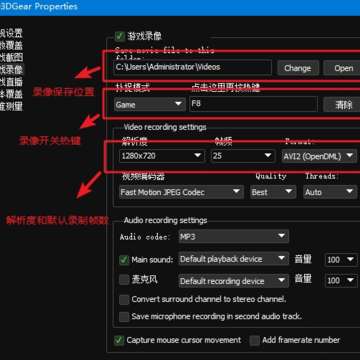Select the 视设置 sidebar item
Image resolution: width=360 pixels, height=360 pixels.
(x=11, y=33)
